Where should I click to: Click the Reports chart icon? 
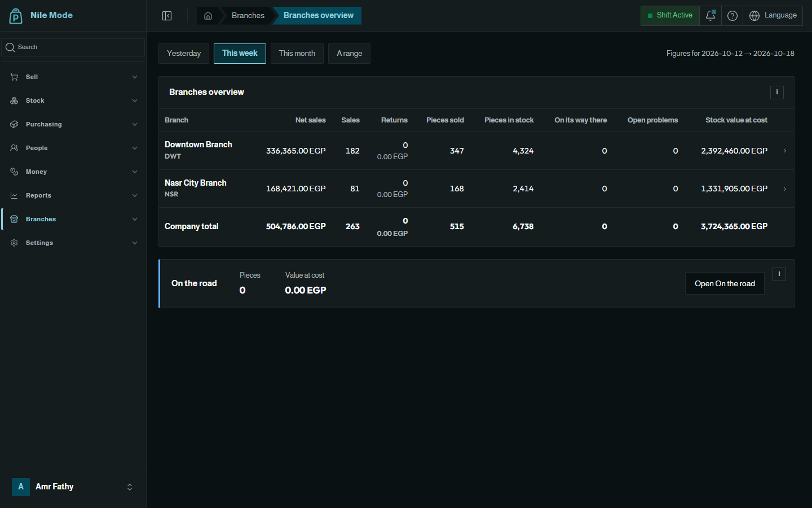click(x=14, y=195)
